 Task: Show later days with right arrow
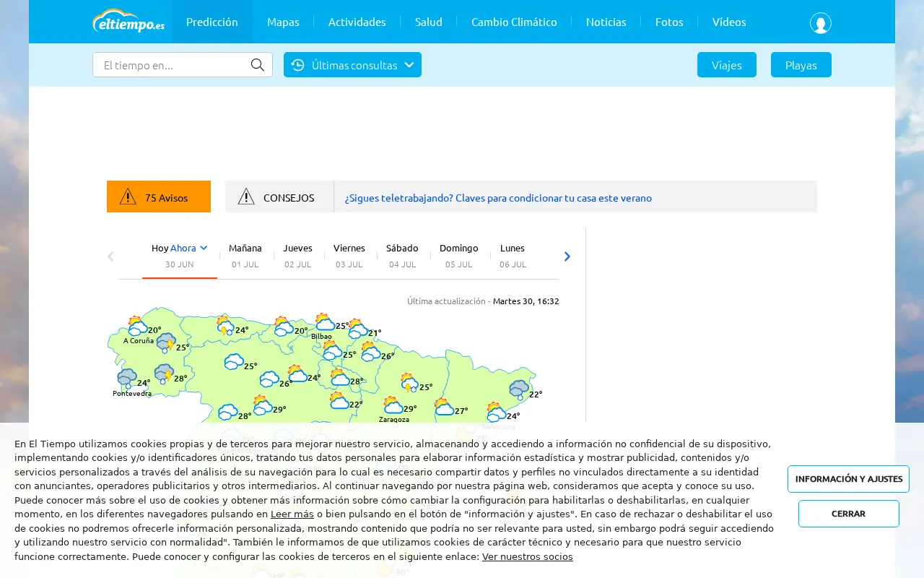click(567, 256)
